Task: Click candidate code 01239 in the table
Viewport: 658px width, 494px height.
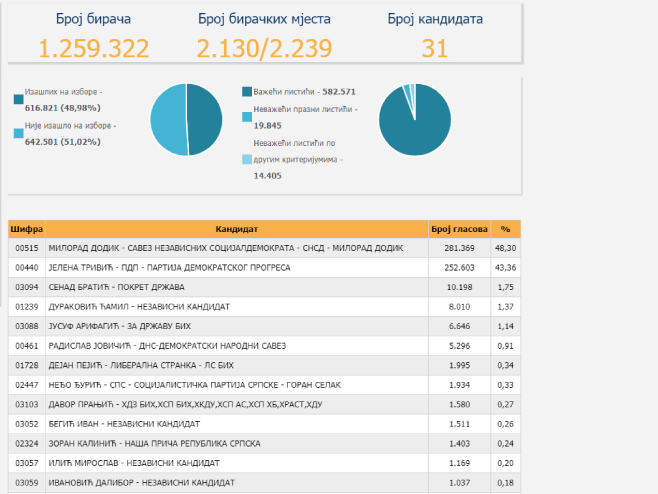Action: pos(26,307)
